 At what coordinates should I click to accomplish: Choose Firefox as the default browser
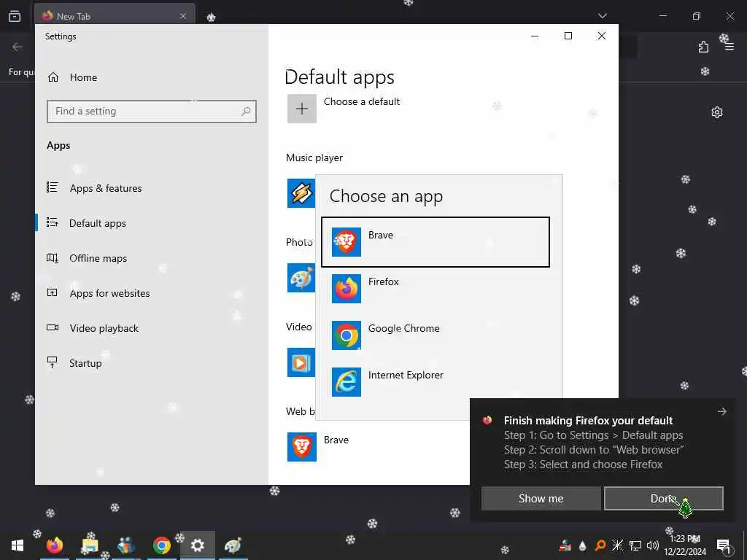[435, 289]
